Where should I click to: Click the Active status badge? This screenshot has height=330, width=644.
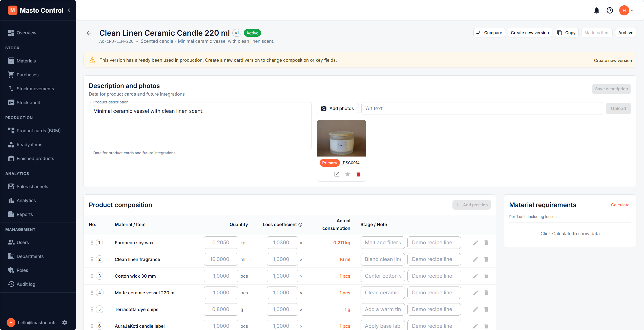coord(252,33)
